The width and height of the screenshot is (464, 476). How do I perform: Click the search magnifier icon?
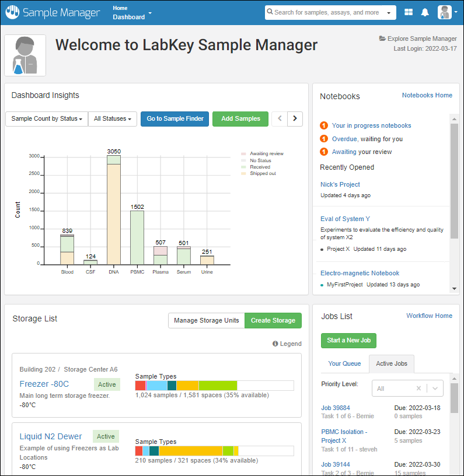[x=270, y=12]
